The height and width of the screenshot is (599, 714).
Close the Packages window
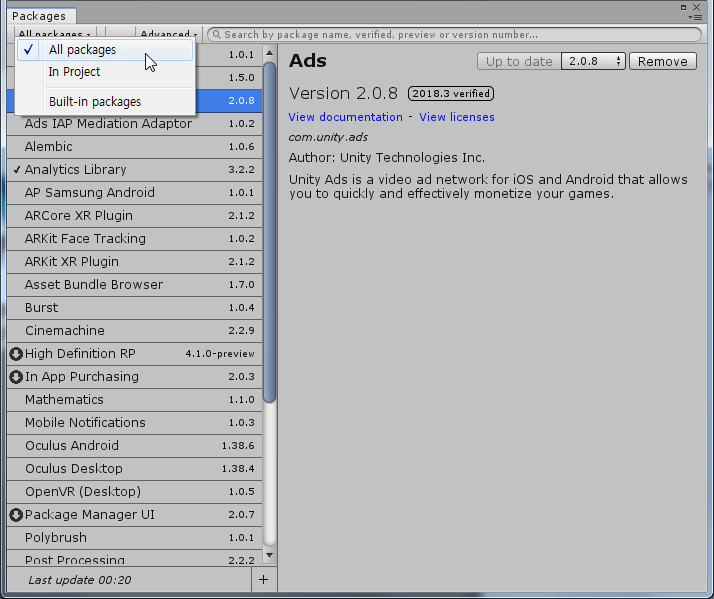(697, 7)
